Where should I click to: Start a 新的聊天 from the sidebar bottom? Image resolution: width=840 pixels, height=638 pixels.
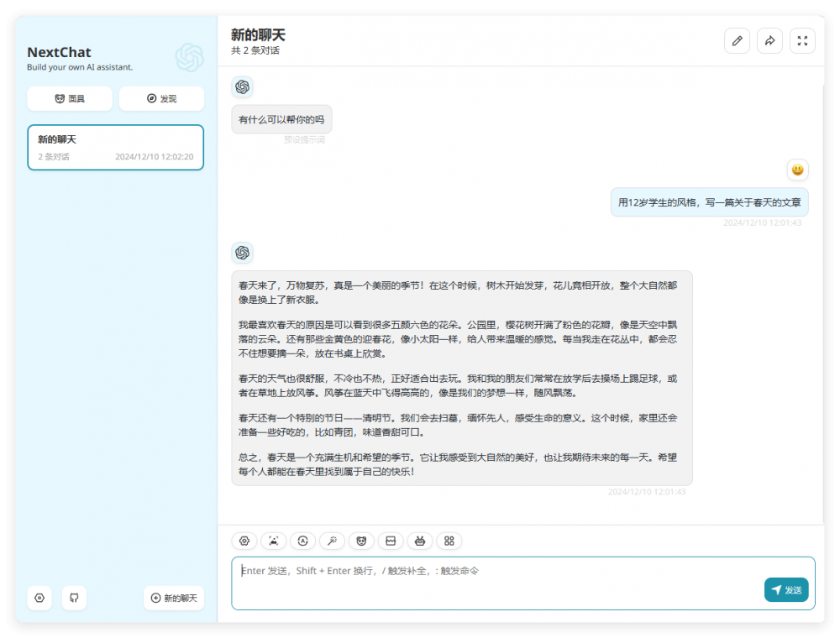174,598
